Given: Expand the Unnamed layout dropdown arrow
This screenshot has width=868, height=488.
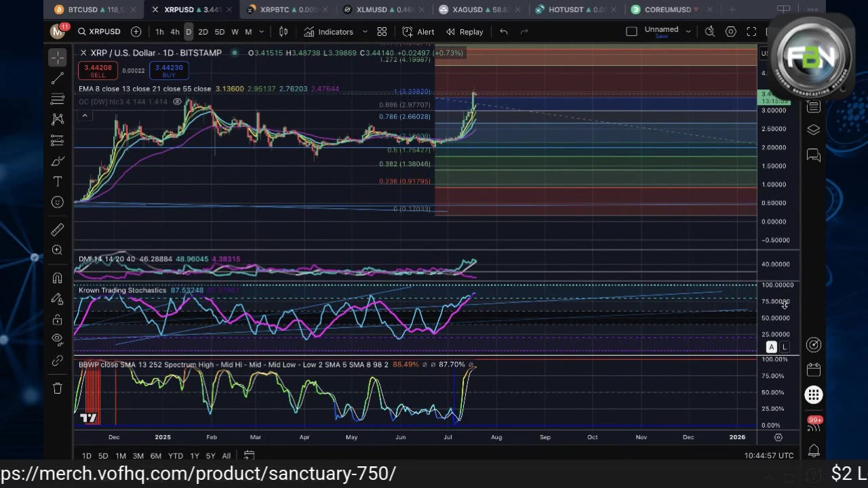Looking at the screenshot, I should pos(688,32).
